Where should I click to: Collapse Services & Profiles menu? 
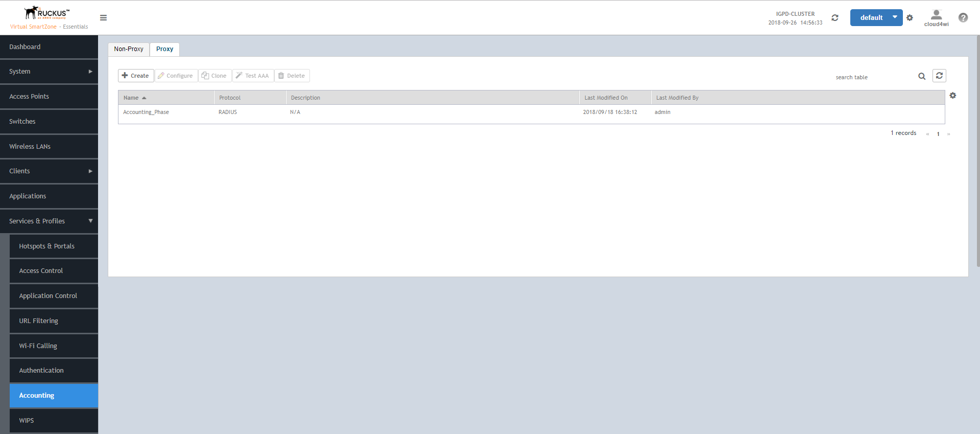click(49, 221)
